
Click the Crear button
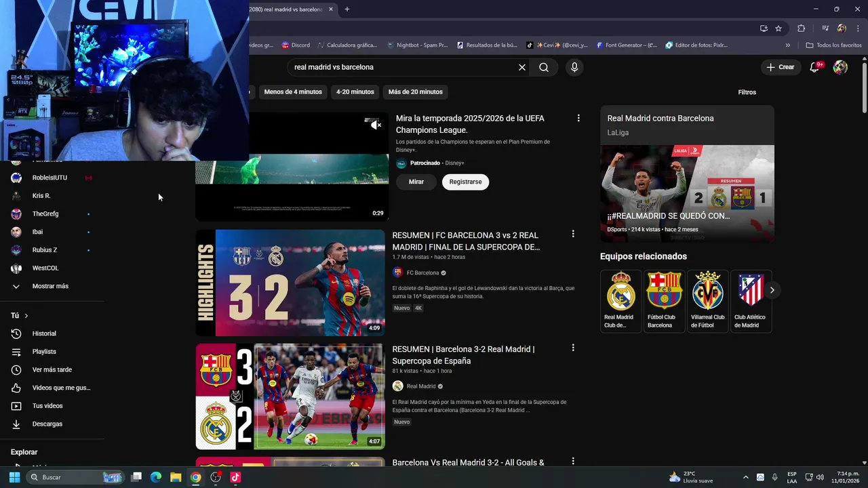click(x=781, y=67)
